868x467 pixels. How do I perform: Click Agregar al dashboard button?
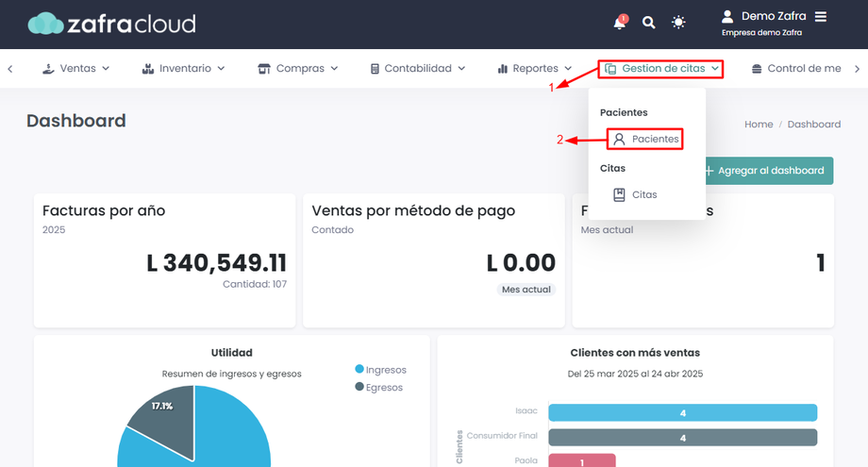(770, 171)
